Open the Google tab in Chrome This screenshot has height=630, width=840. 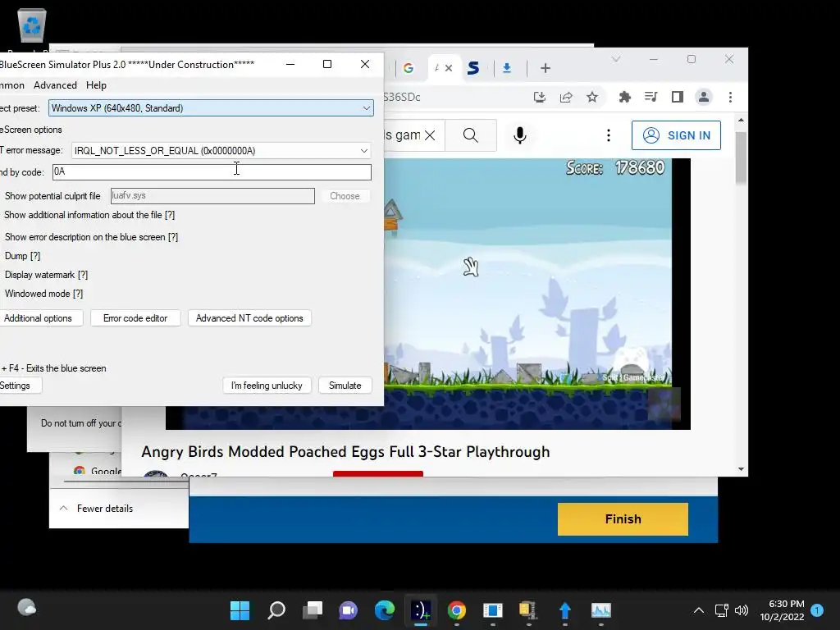(409, 68)
